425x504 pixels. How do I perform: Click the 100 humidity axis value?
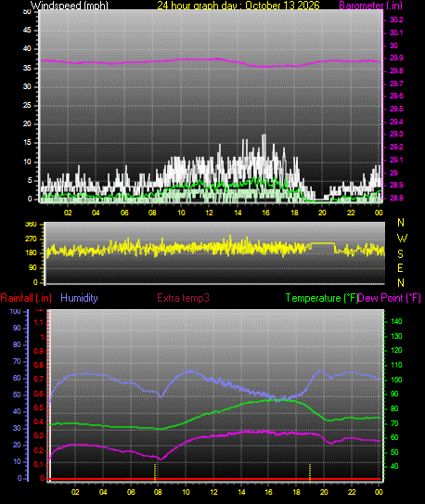[x=16, y=311]
